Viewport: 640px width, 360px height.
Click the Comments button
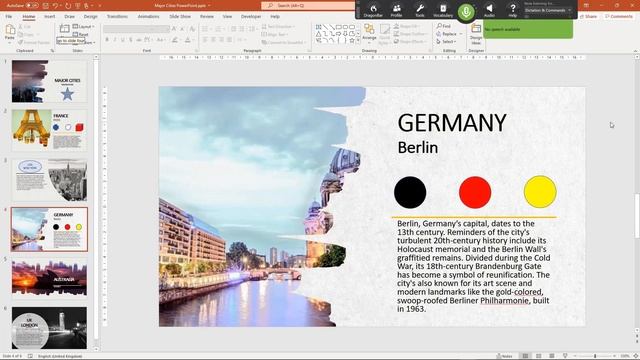619,16
